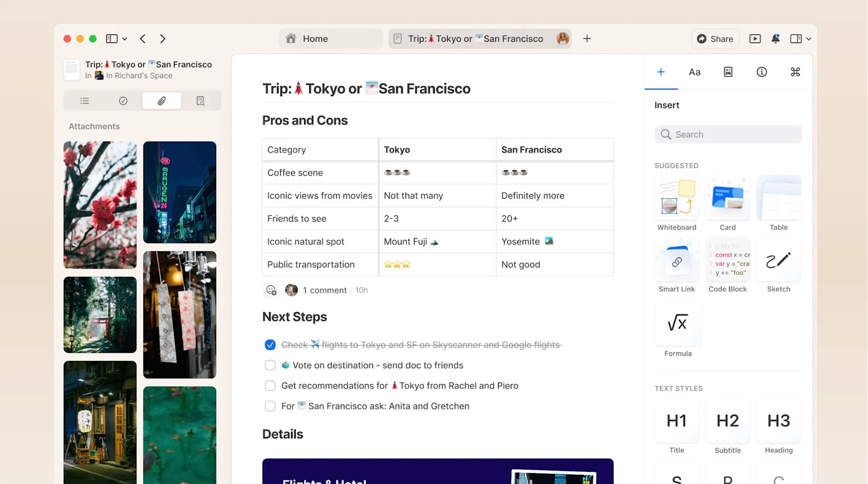Open the red plum blossom attachment
This screenshot has width=868, height=484.
[100, 205]
